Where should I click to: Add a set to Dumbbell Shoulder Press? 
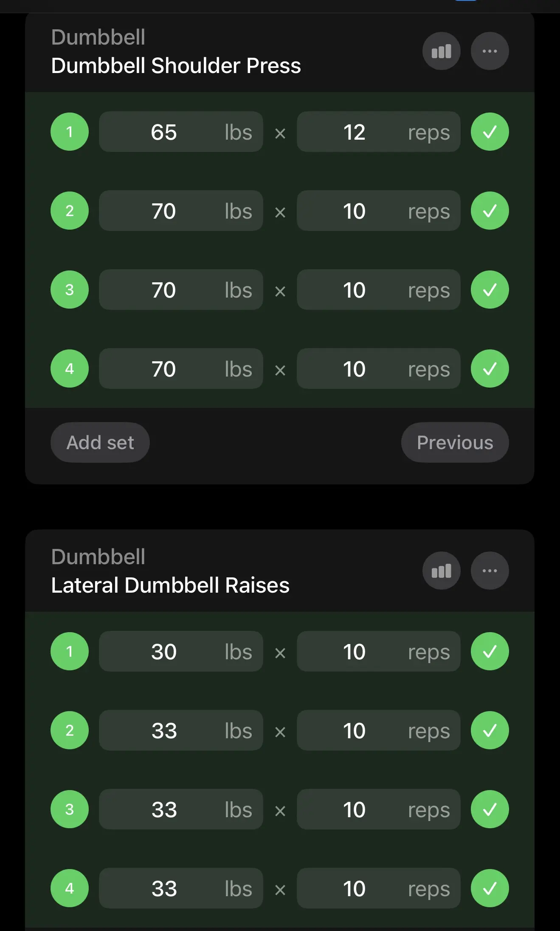point(100,443)
